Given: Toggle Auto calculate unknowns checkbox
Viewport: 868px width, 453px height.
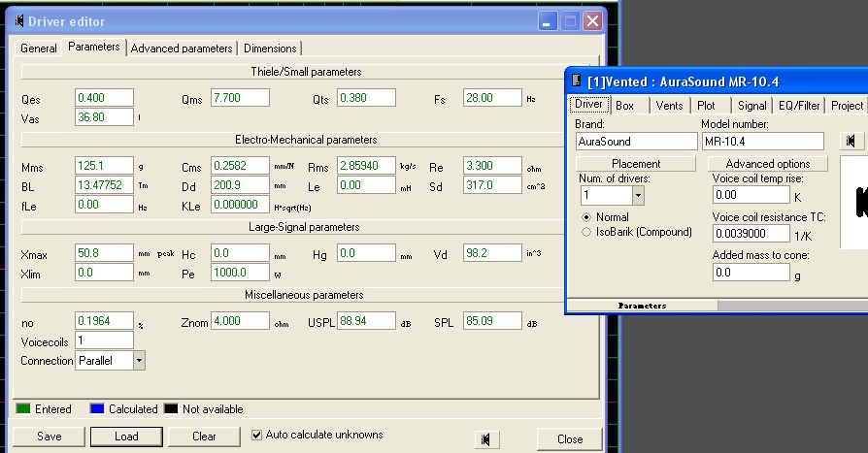Looking at the screenshot, I should tap(256, 435).
